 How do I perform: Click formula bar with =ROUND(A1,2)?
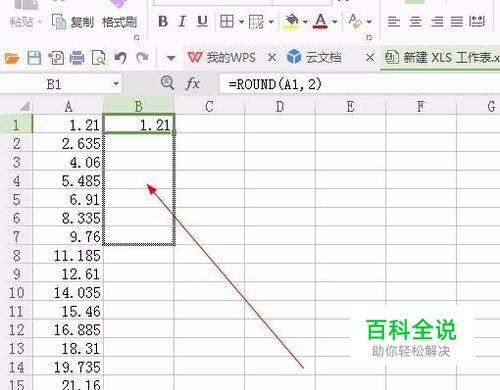tap(360, 84)
